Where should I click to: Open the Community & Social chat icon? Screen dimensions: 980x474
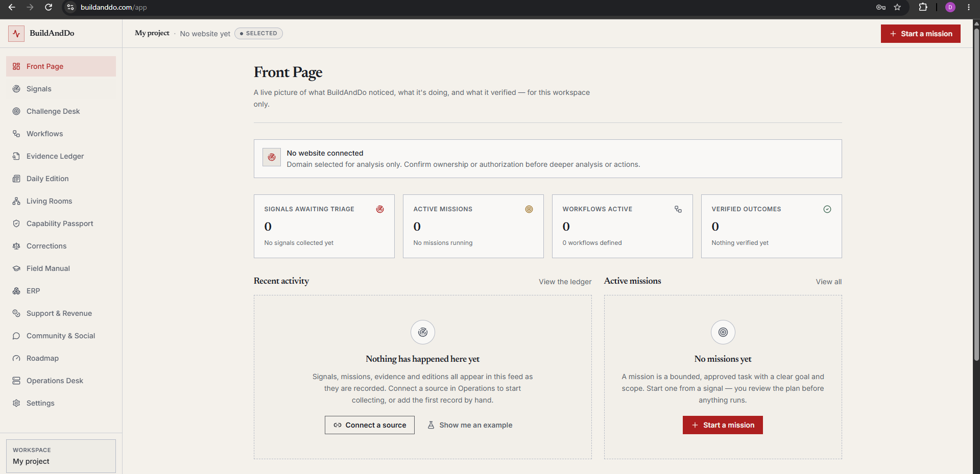[x=16, y=336]
